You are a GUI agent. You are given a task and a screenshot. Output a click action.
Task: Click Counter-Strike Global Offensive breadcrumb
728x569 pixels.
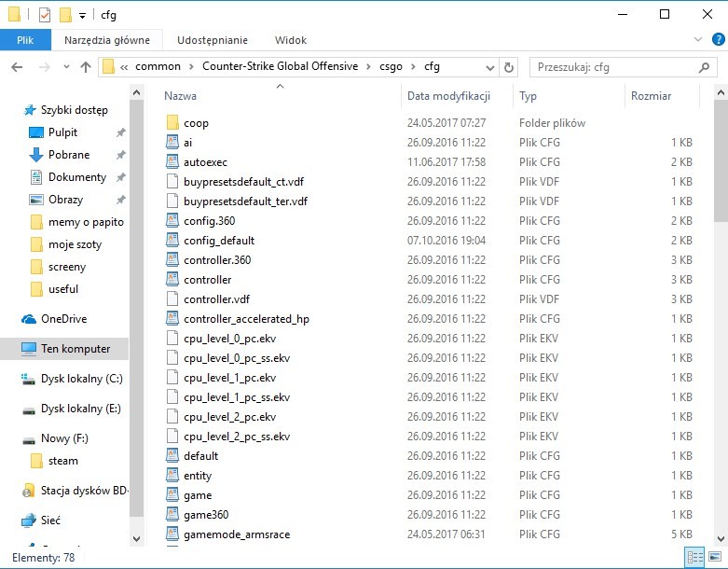[280, 66]
